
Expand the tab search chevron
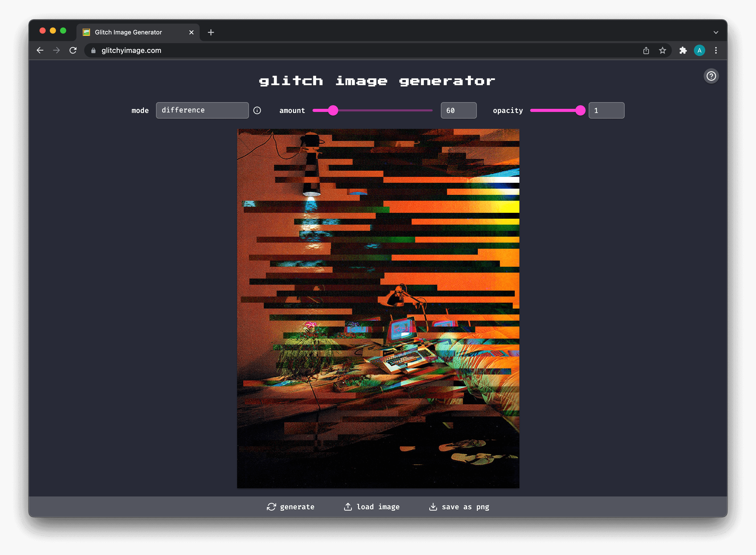716,33
